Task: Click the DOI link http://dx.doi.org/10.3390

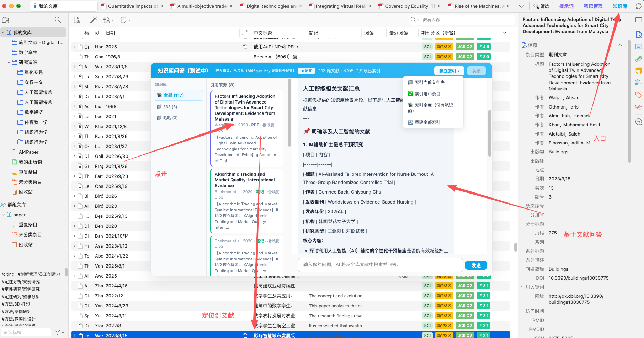Action: [576, 299]
